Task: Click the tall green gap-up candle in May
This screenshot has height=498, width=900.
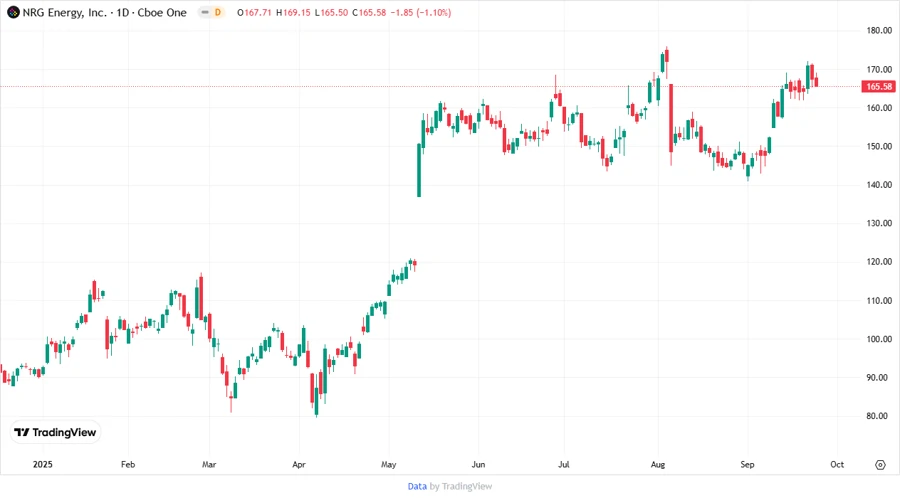Action: point(419,170)
